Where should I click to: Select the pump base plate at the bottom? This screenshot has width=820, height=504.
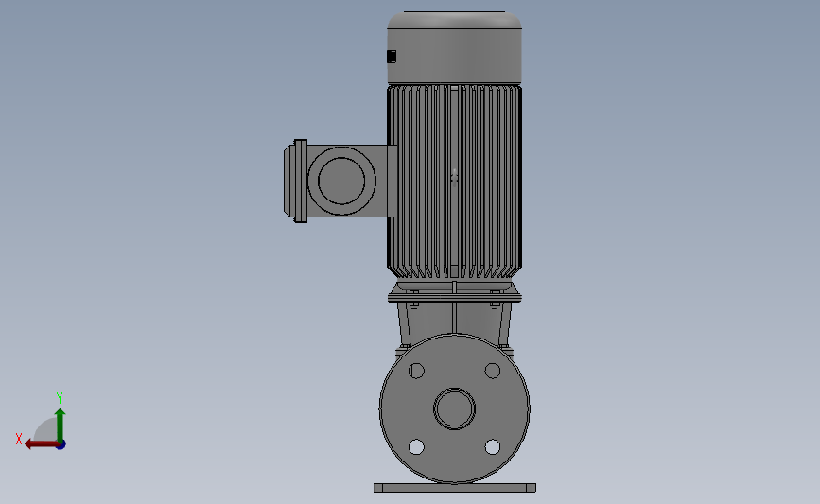point(455,488)
